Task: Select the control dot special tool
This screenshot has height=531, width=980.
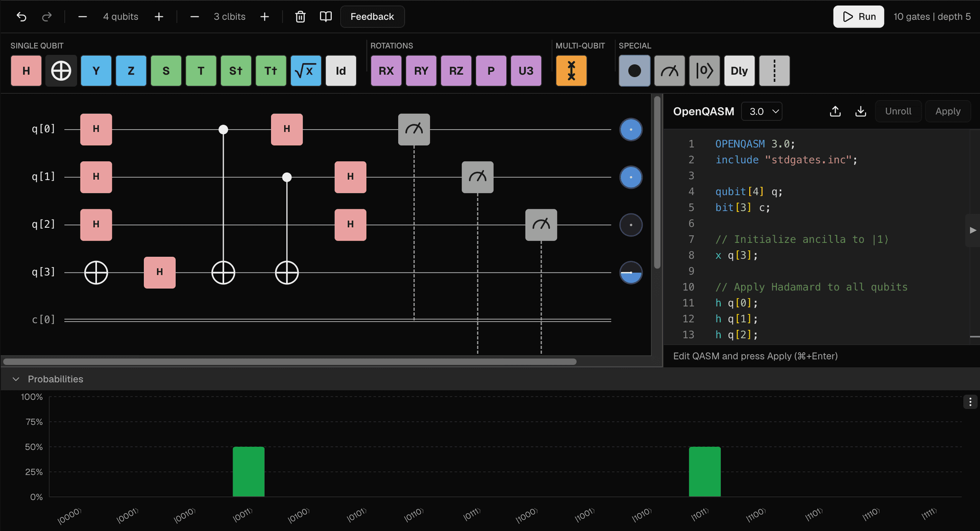Action: [x=634, y=71]
